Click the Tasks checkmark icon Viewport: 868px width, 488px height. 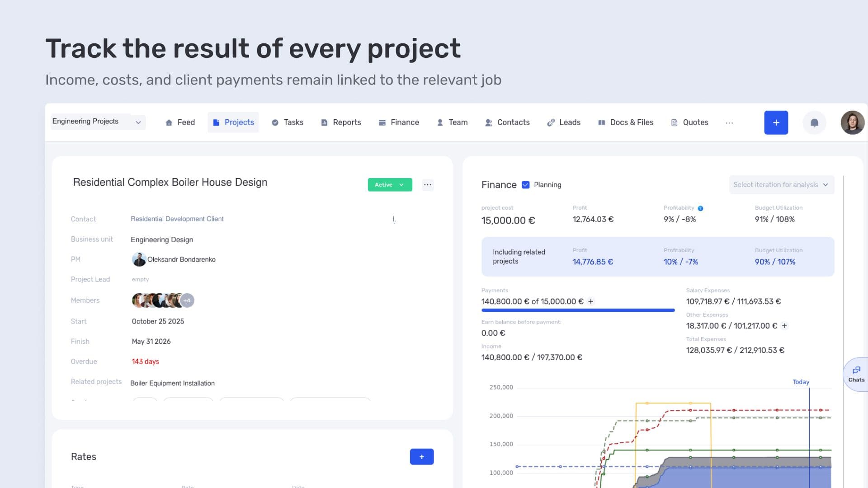(275, 122)
